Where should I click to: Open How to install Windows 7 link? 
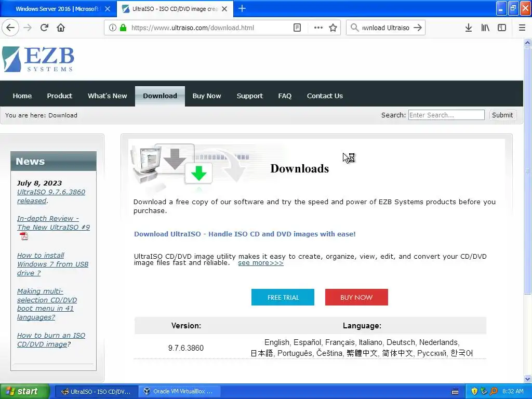point(52,264)
